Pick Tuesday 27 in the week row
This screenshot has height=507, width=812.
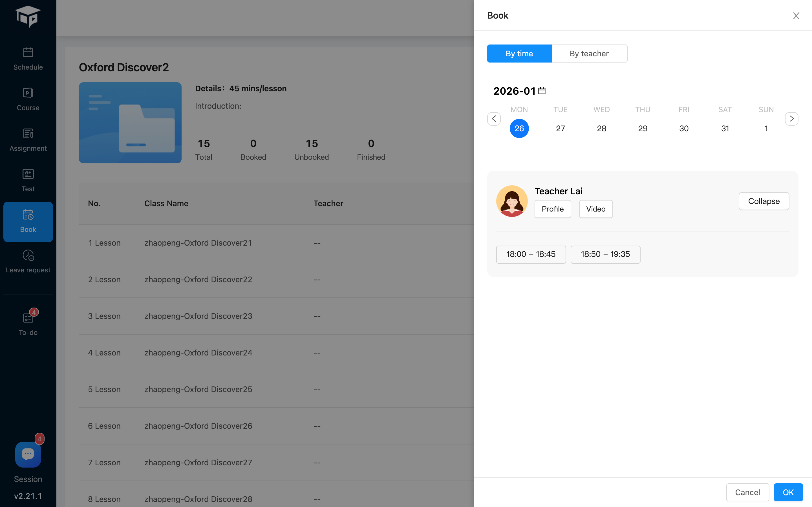560,128
